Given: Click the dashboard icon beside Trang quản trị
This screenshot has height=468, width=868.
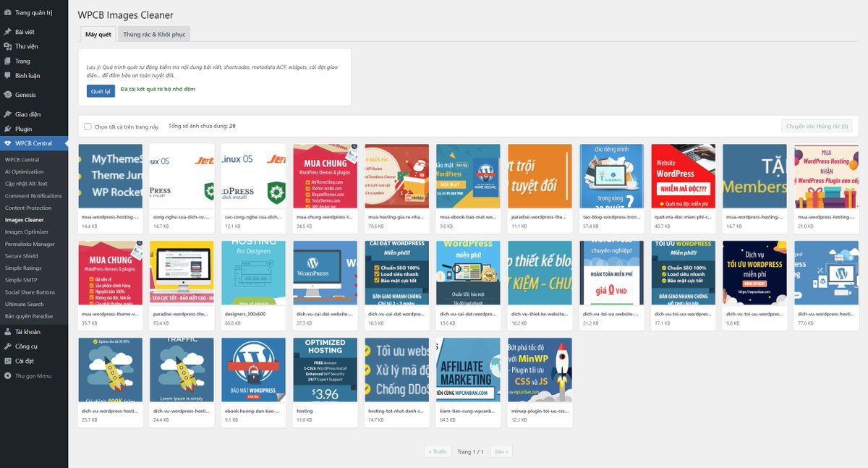Looking at the screenshot, I should pos(7,12).
